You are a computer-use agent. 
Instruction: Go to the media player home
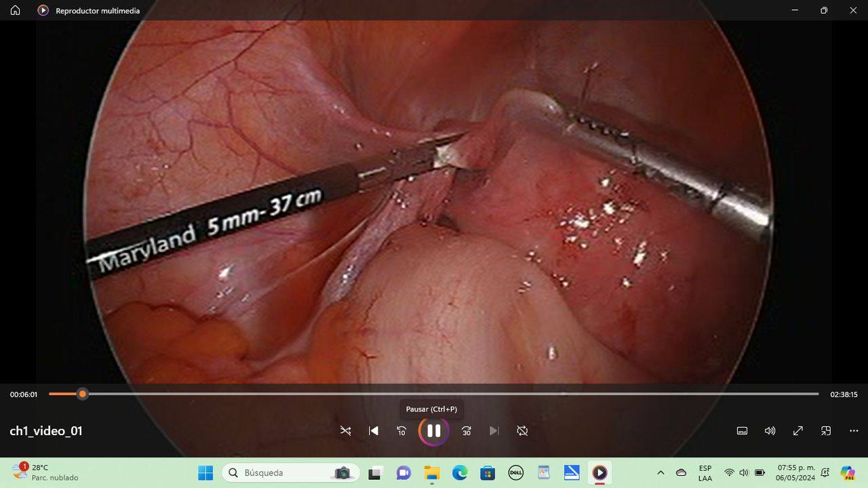pyautogui.click(x=15, y=10)
